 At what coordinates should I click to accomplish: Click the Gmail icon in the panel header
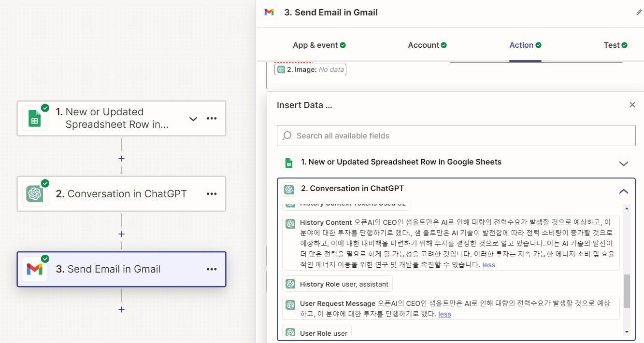click(269, 12)
